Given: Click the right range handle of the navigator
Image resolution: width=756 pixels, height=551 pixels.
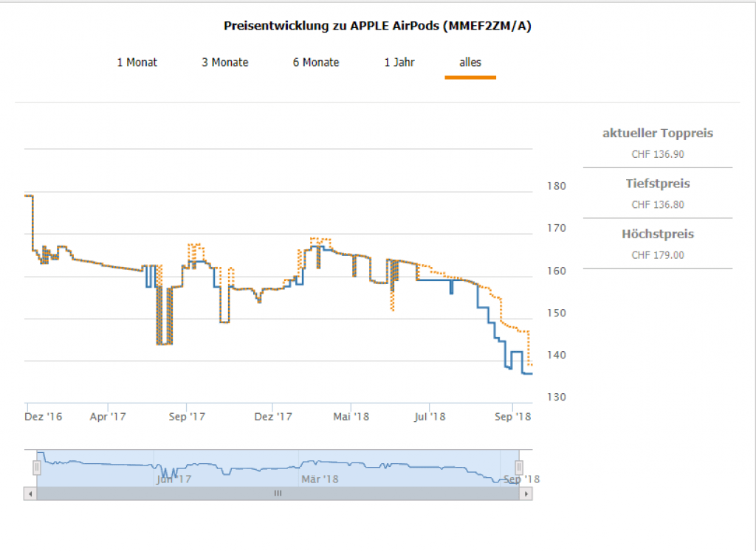Looking at the screenshot, I should [x=519, y=468].
